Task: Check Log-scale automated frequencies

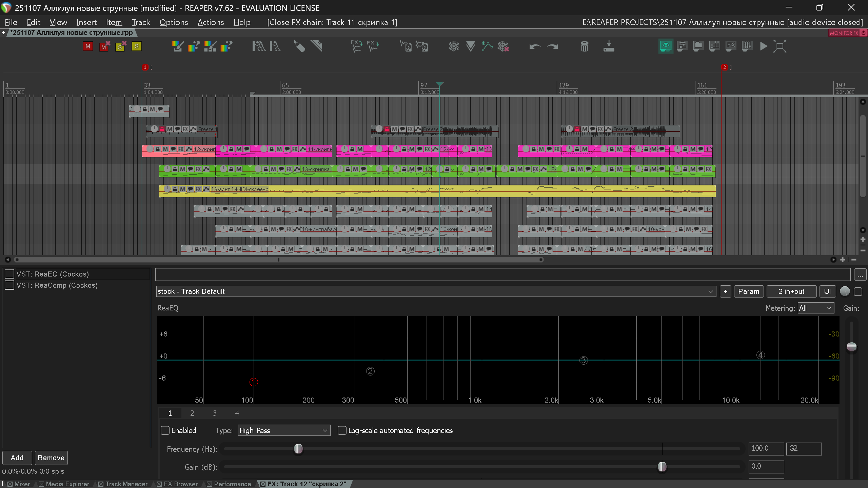Action: [342, 430]
